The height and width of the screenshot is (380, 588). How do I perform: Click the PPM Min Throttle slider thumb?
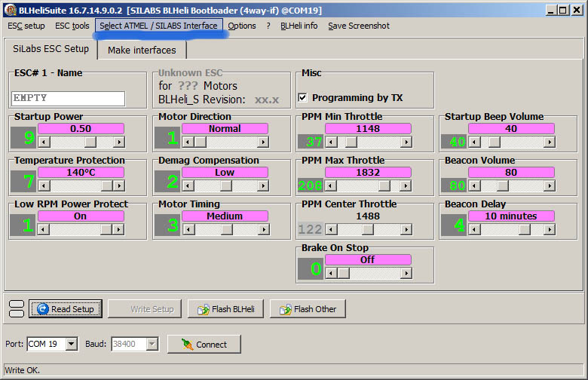coord(351,142)
